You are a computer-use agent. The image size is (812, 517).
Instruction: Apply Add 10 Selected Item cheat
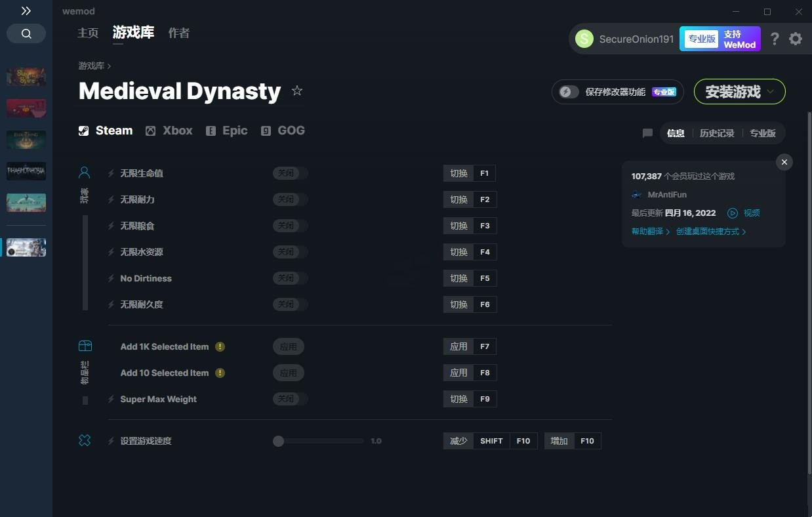pyautogui.click(x=289, y=373)
